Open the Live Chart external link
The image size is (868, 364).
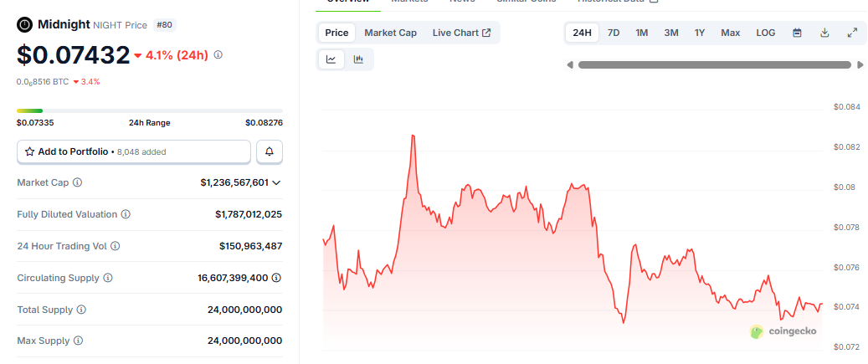(x=462, y=33)
